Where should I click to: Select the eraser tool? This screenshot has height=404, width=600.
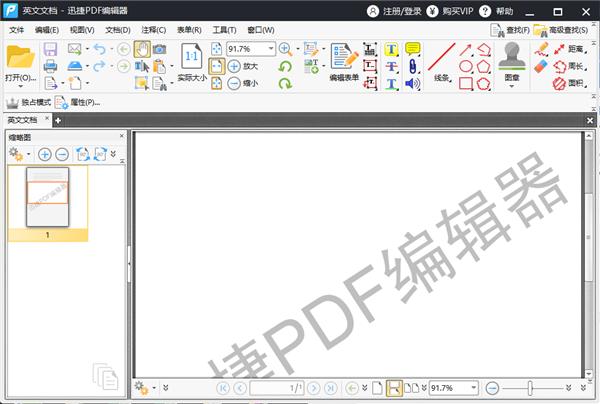541,66
